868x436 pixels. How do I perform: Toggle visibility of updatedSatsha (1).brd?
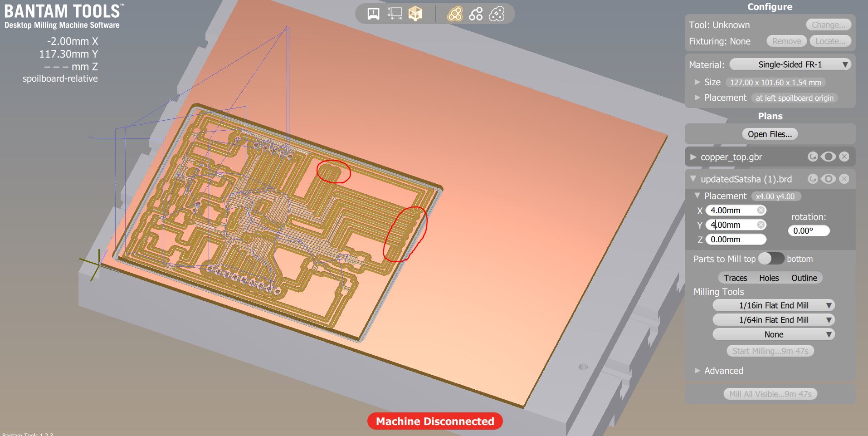[x=828, y=179]
